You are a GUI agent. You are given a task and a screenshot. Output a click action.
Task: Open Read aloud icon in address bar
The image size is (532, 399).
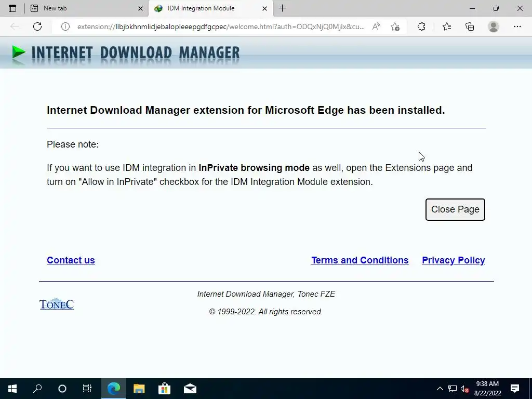376,26
